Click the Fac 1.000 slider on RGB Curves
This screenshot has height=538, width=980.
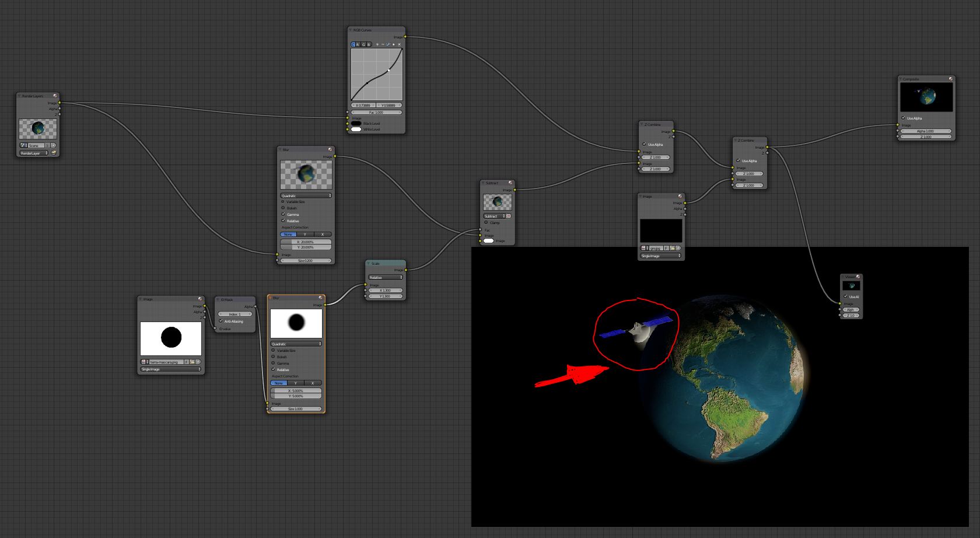point(376,112)
